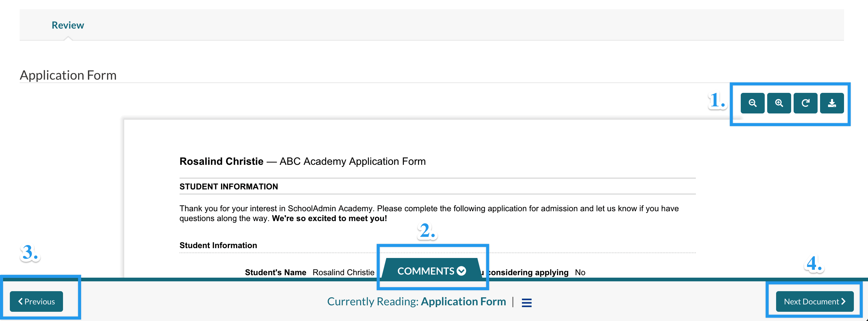Click the Application Form page heading
Screen dimensions: 868x321
pos(68,75)
